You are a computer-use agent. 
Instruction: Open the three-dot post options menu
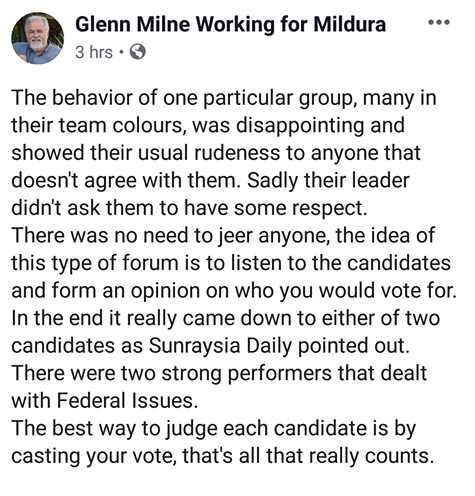tap(439, 22)
